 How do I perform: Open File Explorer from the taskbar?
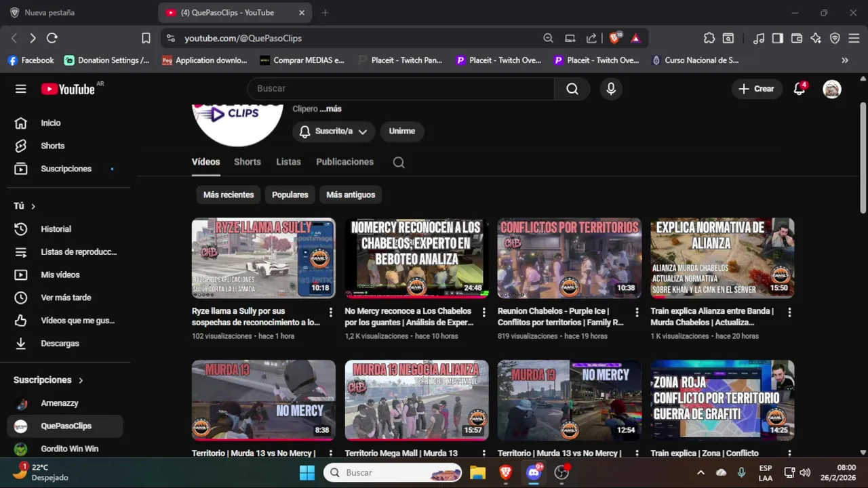click(x=478, y=472)
